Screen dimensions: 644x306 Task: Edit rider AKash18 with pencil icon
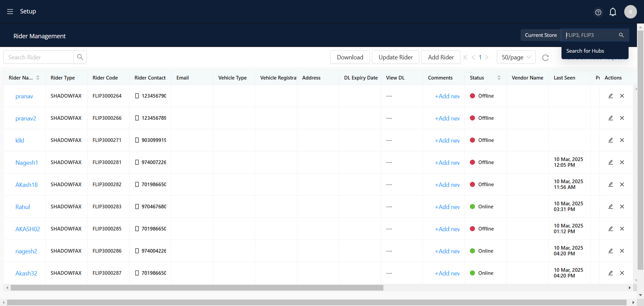click(610, 184)
